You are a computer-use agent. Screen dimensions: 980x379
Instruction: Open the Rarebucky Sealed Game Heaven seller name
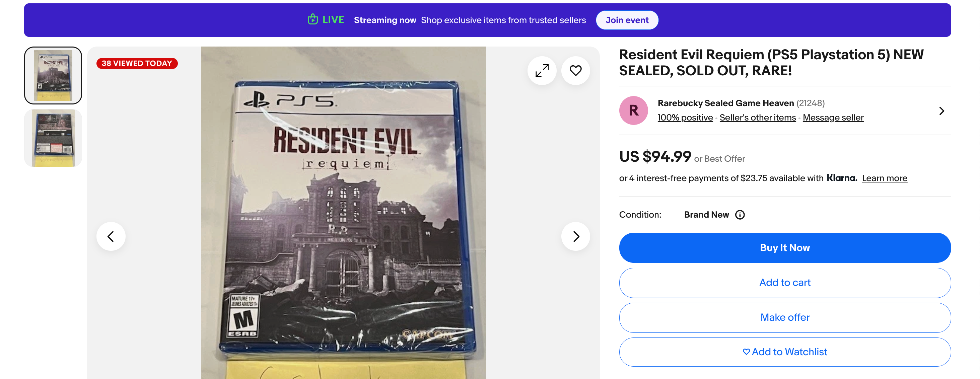click(725, 103)
